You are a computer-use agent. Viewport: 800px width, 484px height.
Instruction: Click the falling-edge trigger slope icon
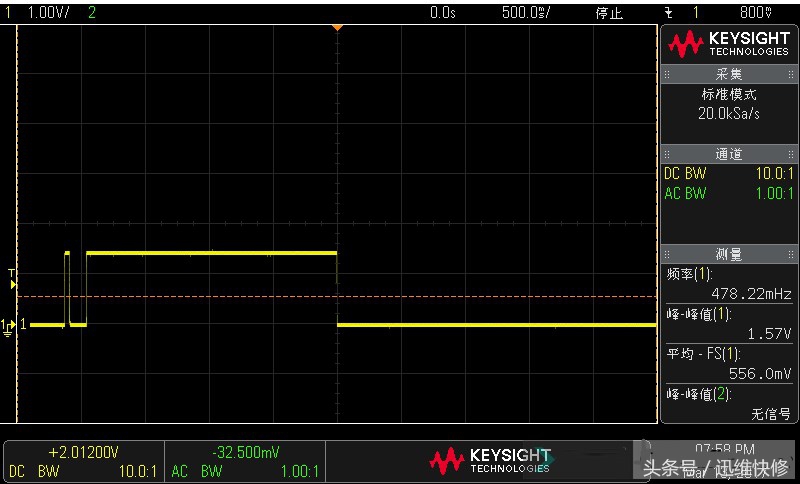click(669, 13)
